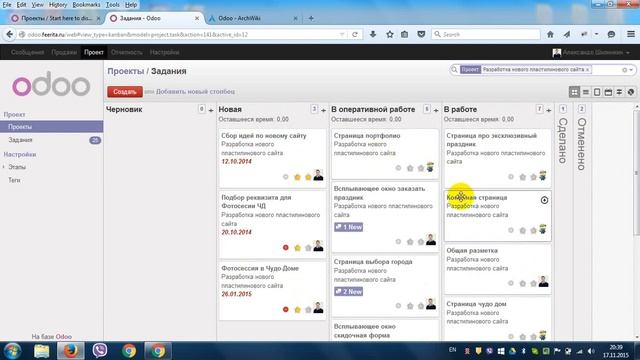This screenshot has height=360, width=640.
Task: Open Viber from the taskbar
Action: coord(100,351)
